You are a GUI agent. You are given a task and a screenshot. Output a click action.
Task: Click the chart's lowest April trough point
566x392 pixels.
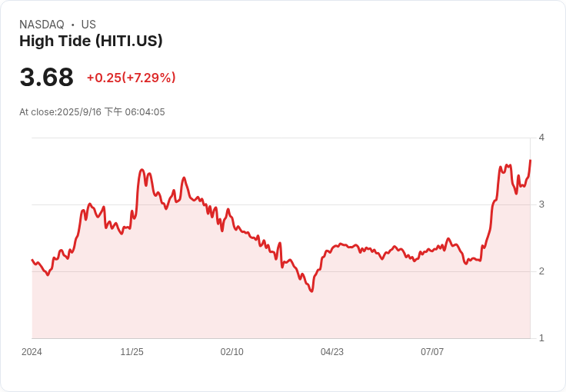pos(311,291)
